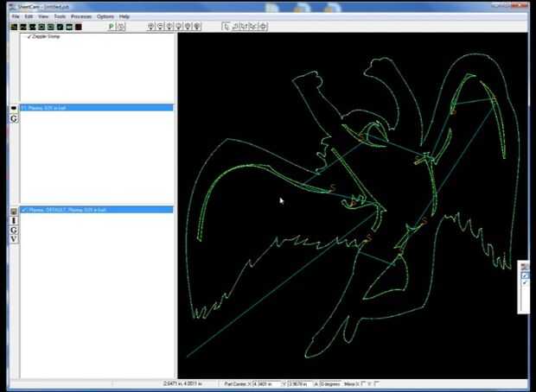Select the T1 Plasma tool entry
The height and width of the screenshot is (392, 536).
click(x=97, y=108)
